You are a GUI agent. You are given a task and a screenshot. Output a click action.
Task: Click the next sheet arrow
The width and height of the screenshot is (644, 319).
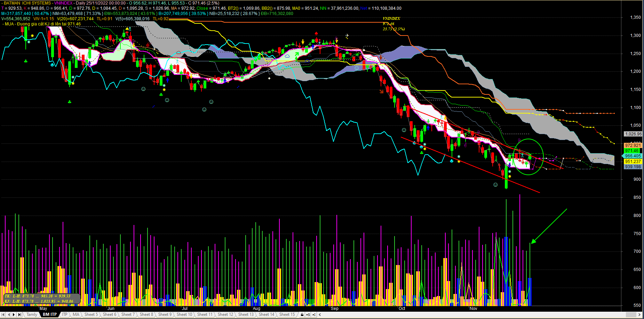click(x=14, y=314)
